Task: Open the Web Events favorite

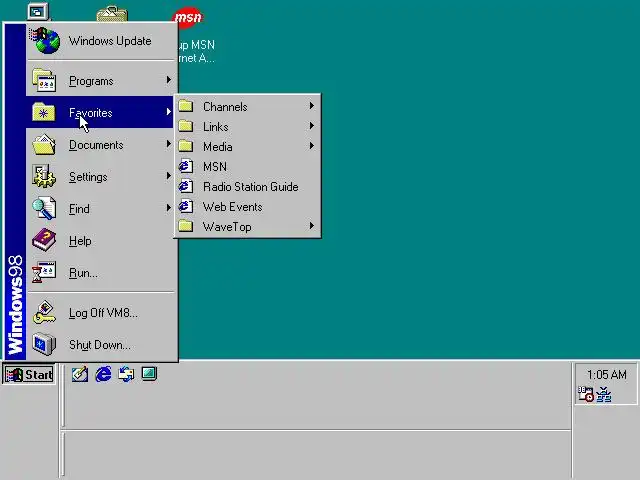Action: tap(247, 207)
